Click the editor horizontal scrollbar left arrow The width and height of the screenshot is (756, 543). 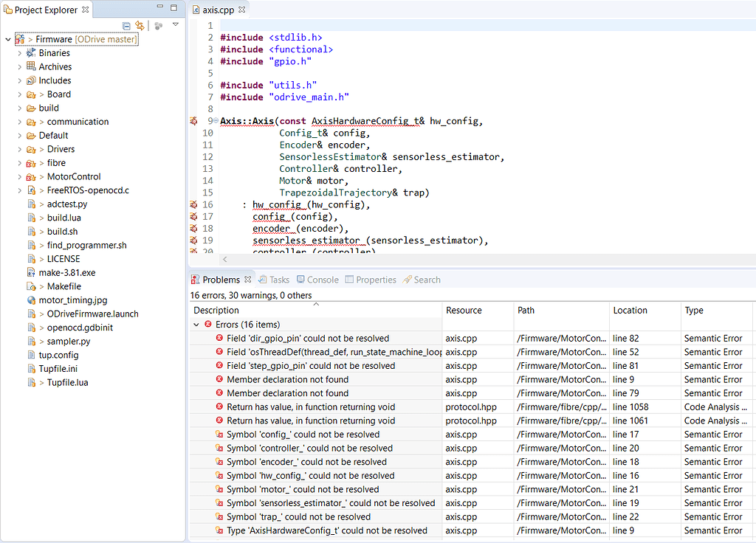pos(224,259)
